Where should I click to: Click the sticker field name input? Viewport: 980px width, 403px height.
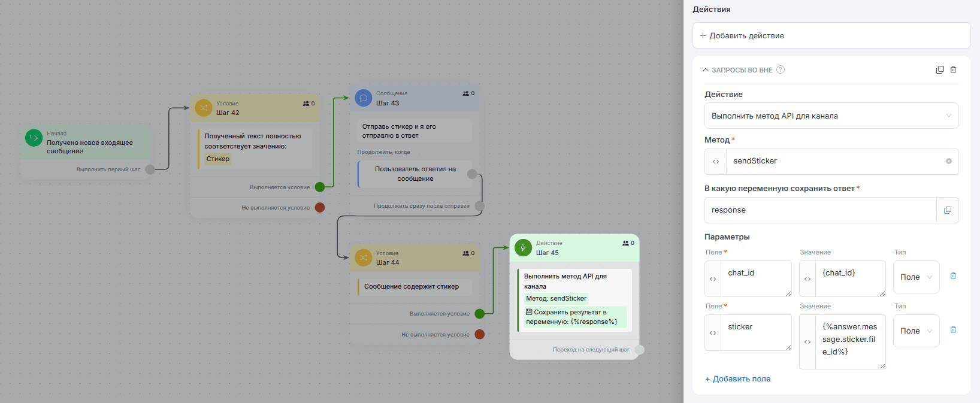coord(757,333)
